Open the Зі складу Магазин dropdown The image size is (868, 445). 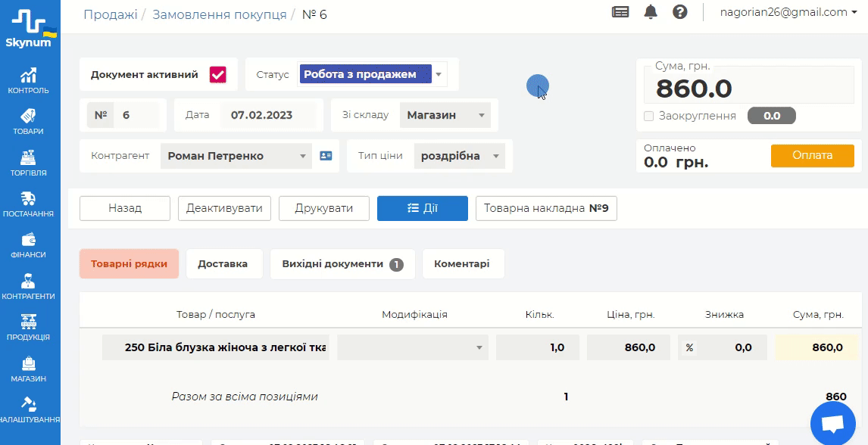pos(445,115)
